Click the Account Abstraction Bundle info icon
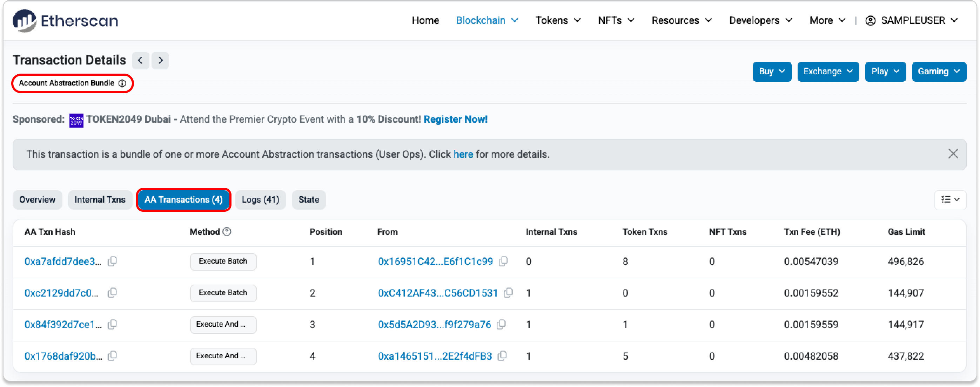Screen dimensions: 980x387 pyautogui.click(x=122, y=83)
